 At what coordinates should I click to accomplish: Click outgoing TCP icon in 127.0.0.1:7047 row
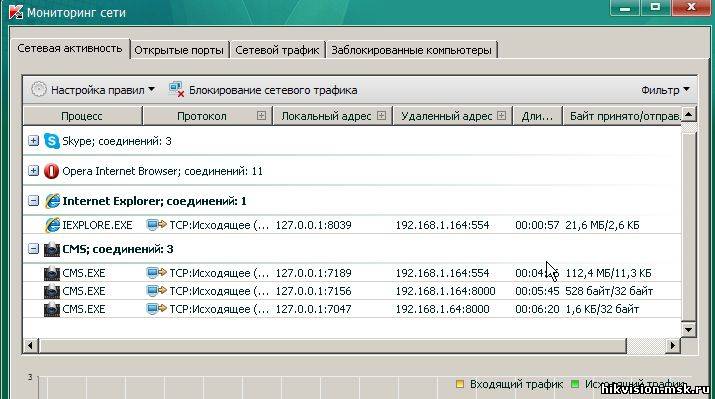(156, 309)
